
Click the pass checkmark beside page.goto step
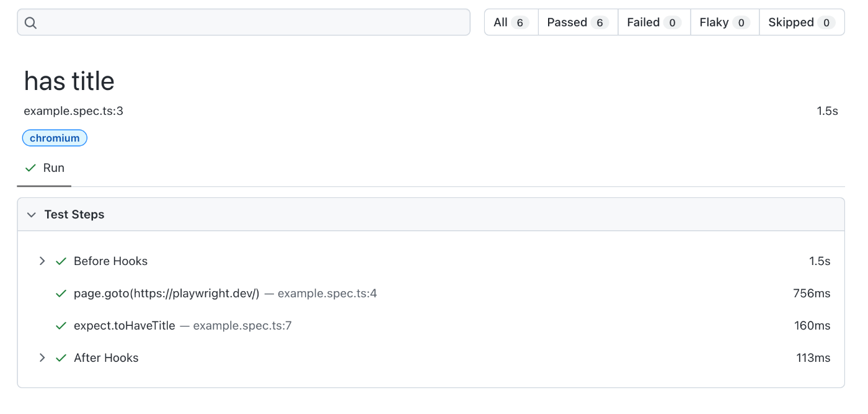[x=61, y=294]
